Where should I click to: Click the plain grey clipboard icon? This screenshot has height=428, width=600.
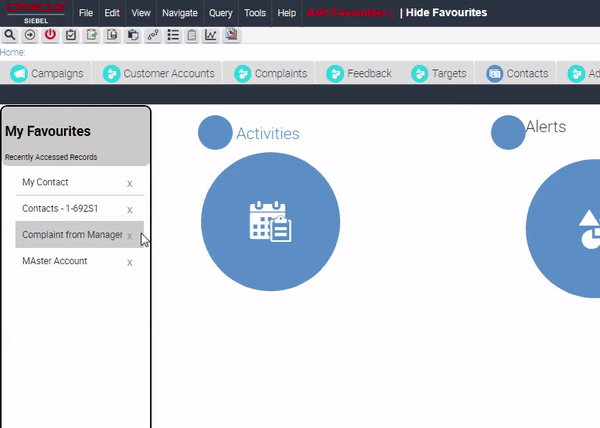pyautogui.click(x=192, y=35)
